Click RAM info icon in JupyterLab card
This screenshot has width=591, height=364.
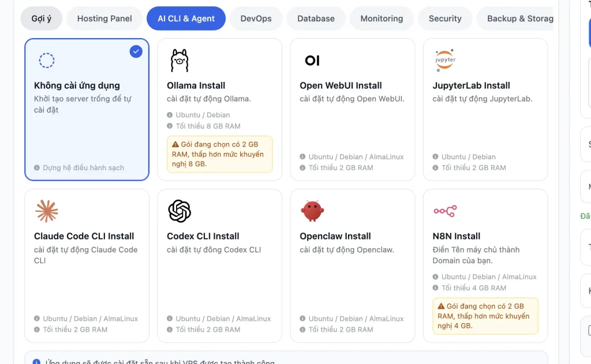pos(435,168)
